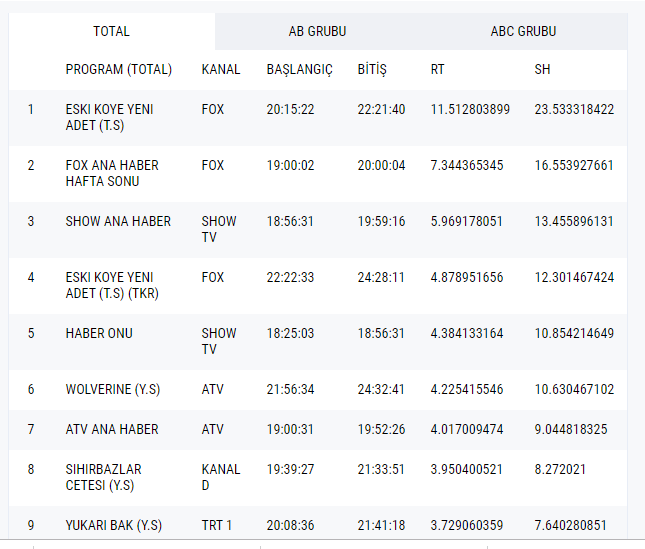Image resolution: width=645 pixels, height=549 pixels.
Task: Click RT value 4.384133164
Action: pos(467,333)
